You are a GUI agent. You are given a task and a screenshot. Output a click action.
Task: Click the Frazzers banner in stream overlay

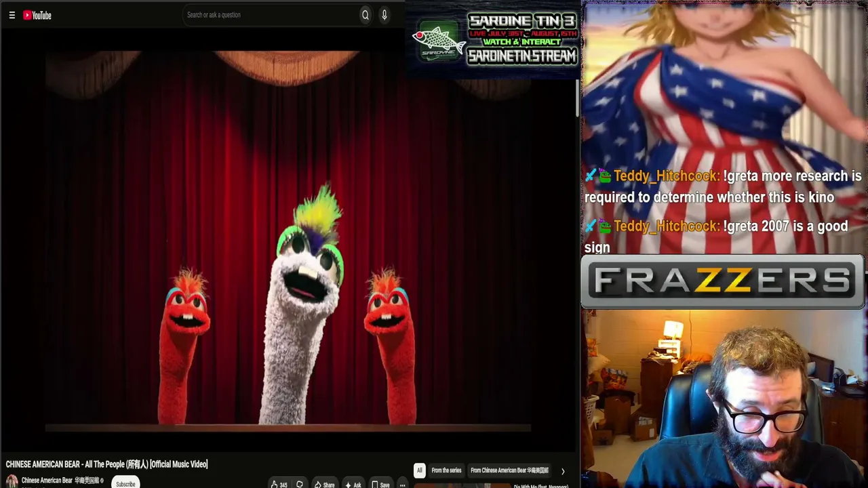722,281
